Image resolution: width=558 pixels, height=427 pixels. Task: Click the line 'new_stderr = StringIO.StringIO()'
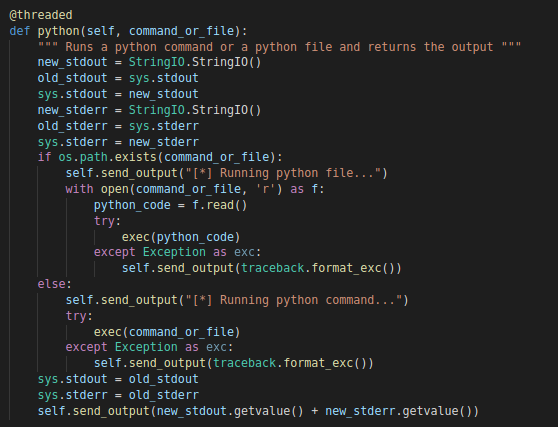click(149, 110)
